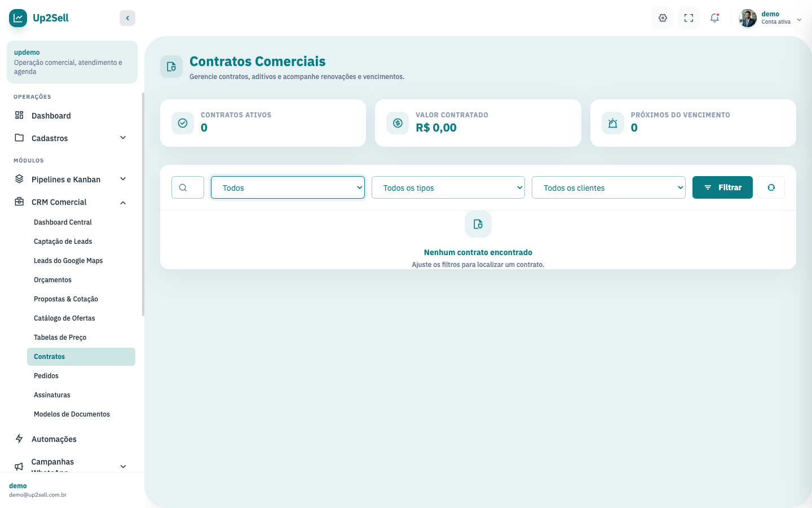Open Propostas & Cotação

tap(81, 299)
